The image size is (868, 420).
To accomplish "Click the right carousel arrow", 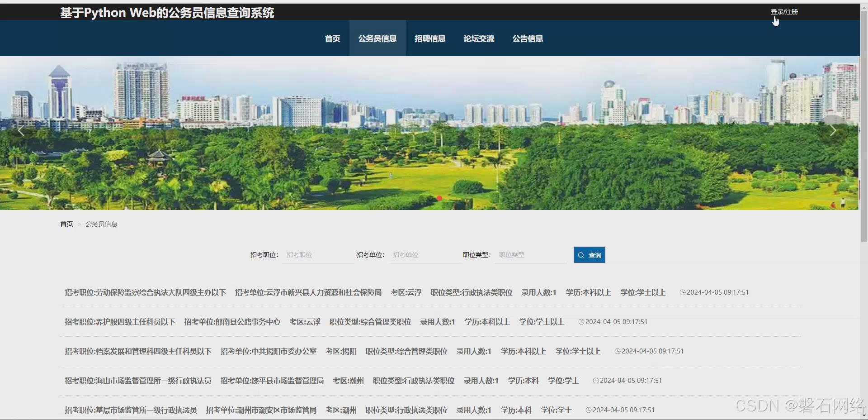I will click(x=833, y=130).
